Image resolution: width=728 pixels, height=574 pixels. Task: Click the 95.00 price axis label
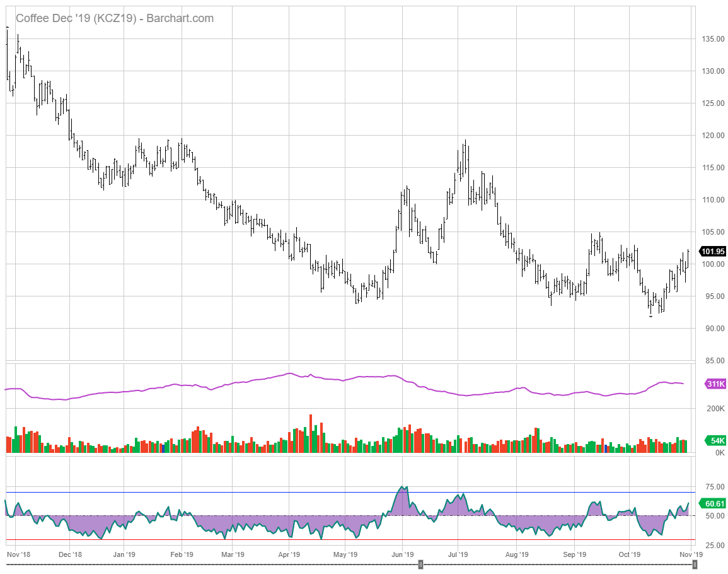tap(715, 296)
